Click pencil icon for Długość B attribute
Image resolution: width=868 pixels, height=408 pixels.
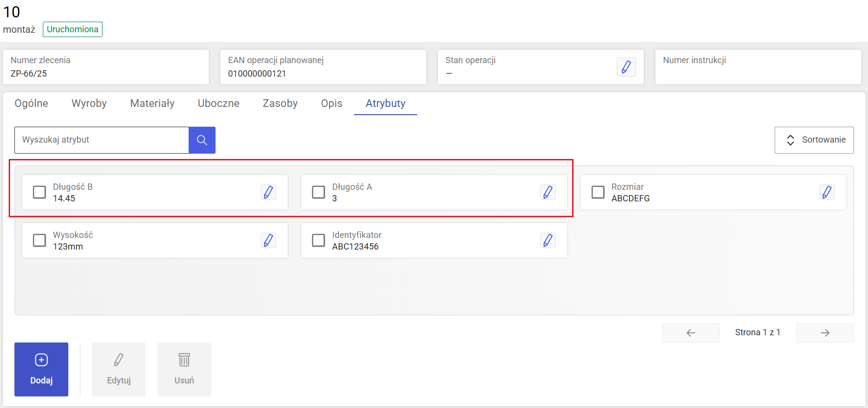coord(268,192)
